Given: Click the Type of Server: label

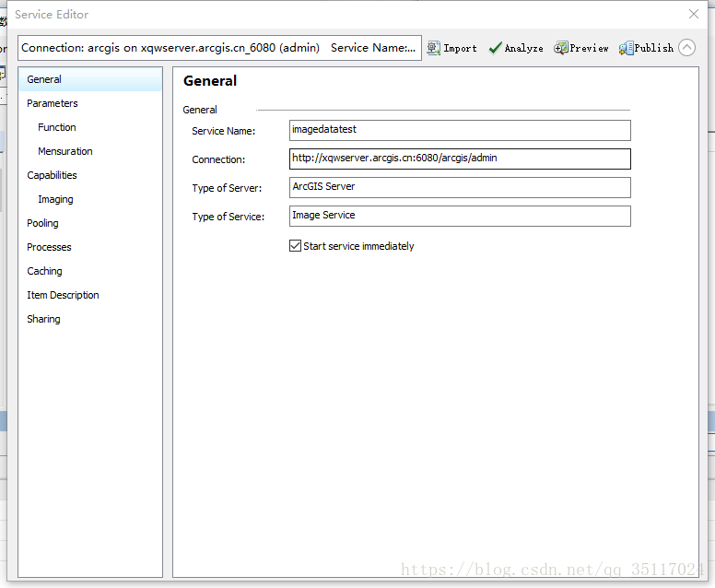Looking at the screenshot, I should point(227,188).
